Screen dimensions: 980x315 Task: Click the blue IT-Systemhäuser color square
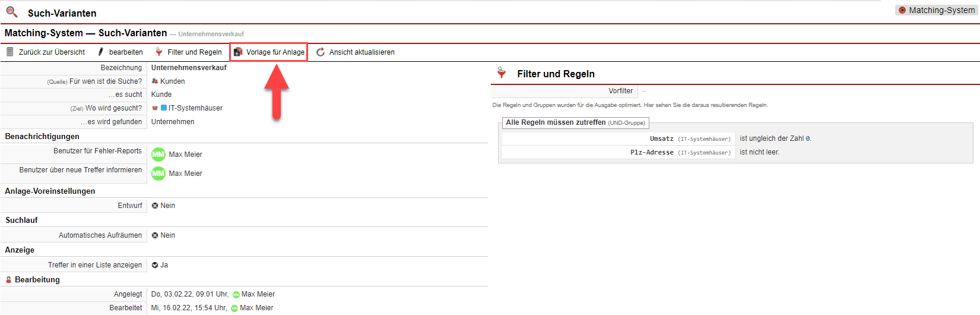tap(164, 108)
